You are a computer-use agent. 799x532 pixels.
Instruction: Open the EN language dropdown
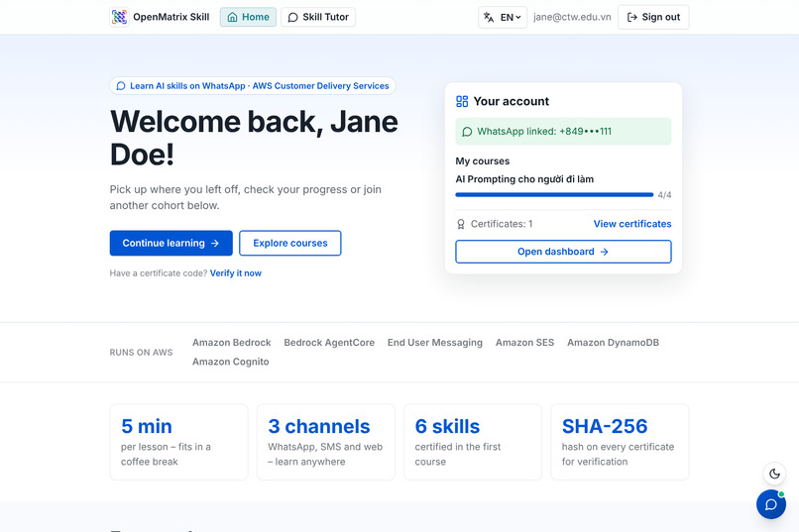tap(503, 17)
